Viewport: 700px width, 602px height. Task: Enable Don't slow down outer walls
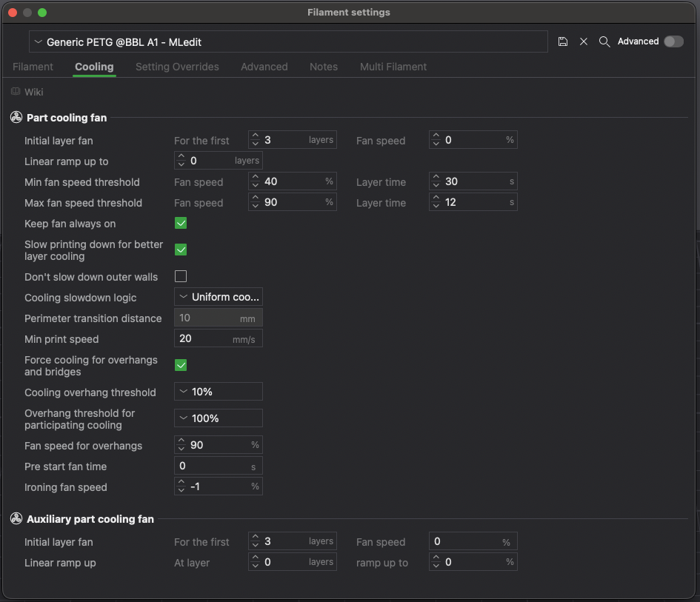point(181,276)
